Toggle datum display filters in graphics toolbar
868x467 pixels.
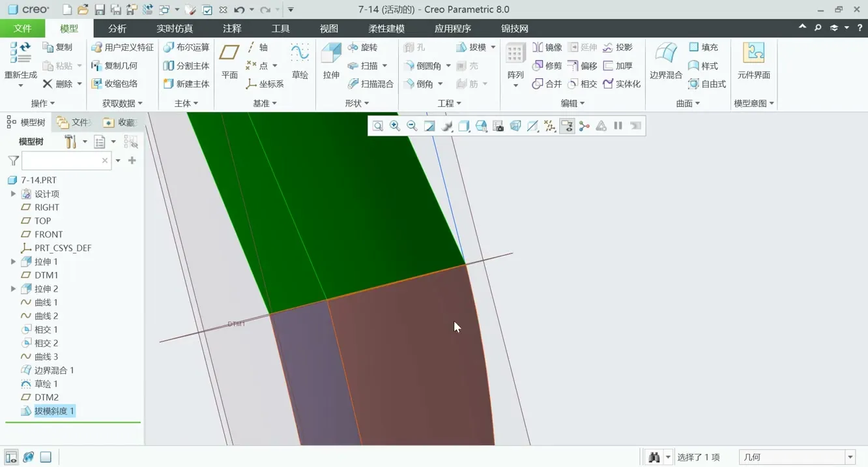coord(550,126)
